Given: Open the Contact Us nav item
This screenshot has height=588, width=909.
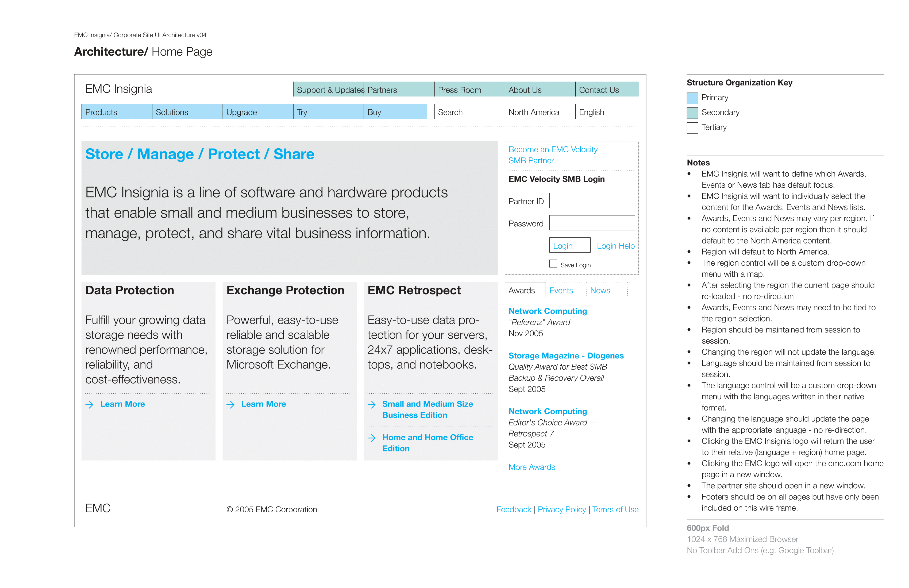Looking at the screenshot, I should pos(607,89).
